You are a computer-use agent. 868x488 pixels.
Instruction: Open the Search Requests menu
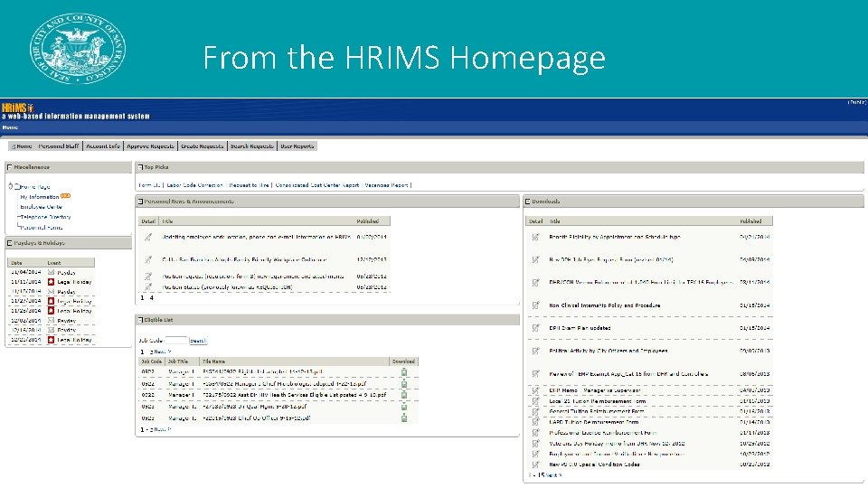252,146
